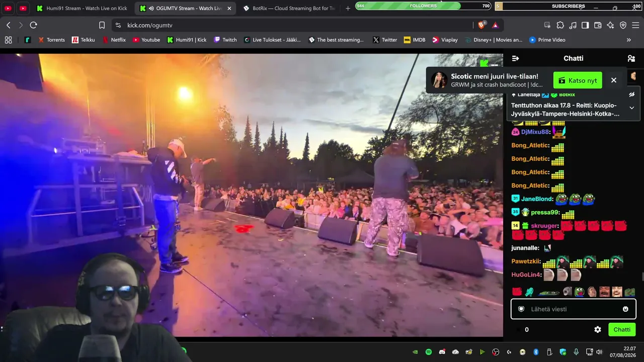
Task: Dismiss the Sicotic live notification
Action: tap(614, 80)
